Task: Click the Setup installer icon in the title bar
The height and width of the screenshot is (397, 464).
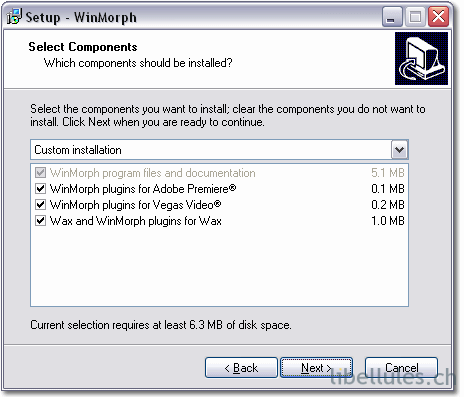Action: tap(14, 17)
